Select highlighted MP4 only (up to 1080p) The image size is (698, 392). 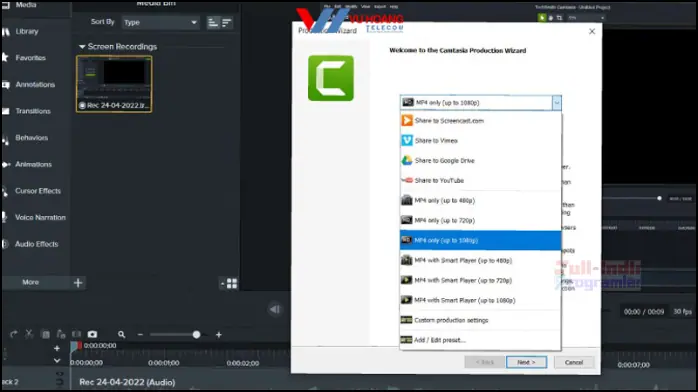tap(480, 240)
